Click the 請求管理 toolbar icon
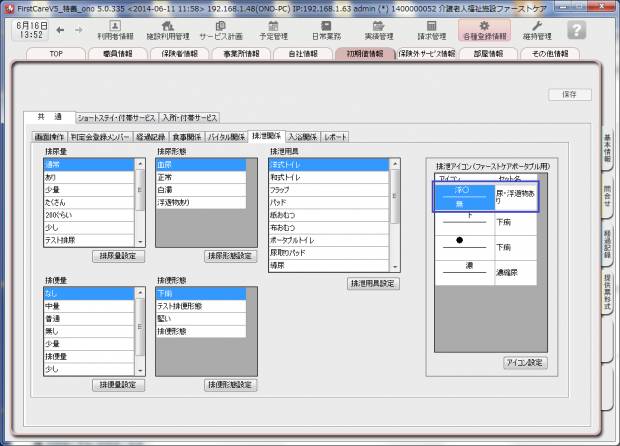 pos(431,30)
